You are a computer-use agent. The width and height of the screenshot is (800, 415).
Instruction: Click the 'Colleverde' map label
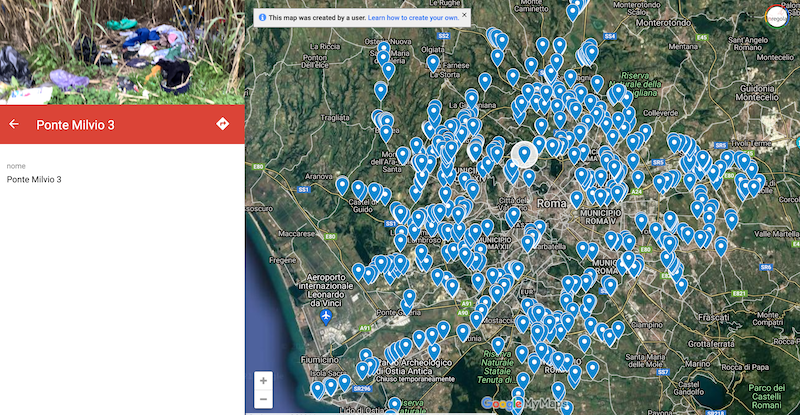(x=660, y=113)
